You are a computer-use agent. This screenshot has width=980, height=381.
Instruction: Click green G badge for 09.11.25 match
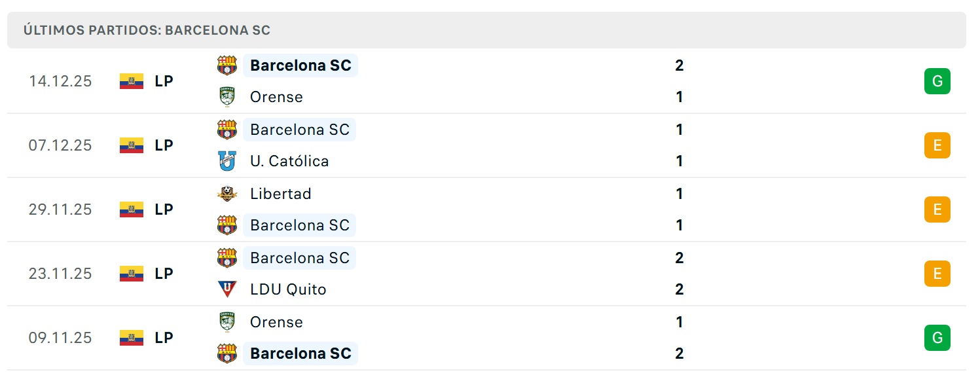(937, 338)
